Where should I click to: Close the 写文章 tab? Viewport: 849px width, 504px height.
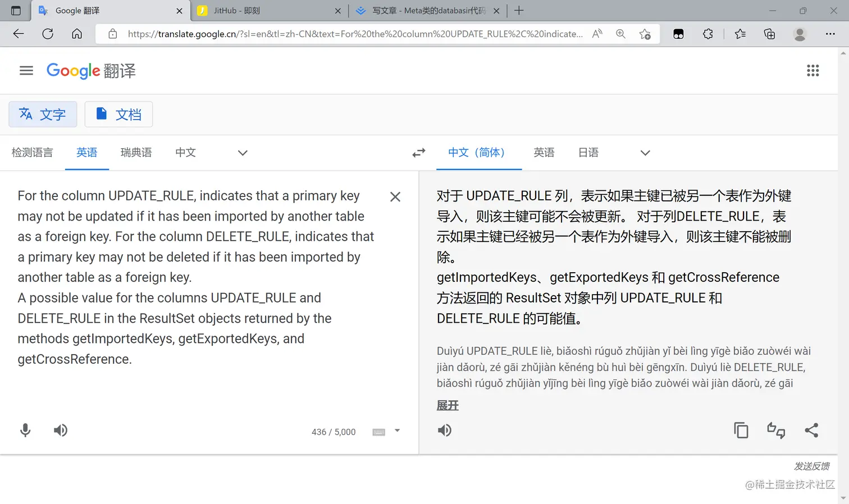point(496,11)
